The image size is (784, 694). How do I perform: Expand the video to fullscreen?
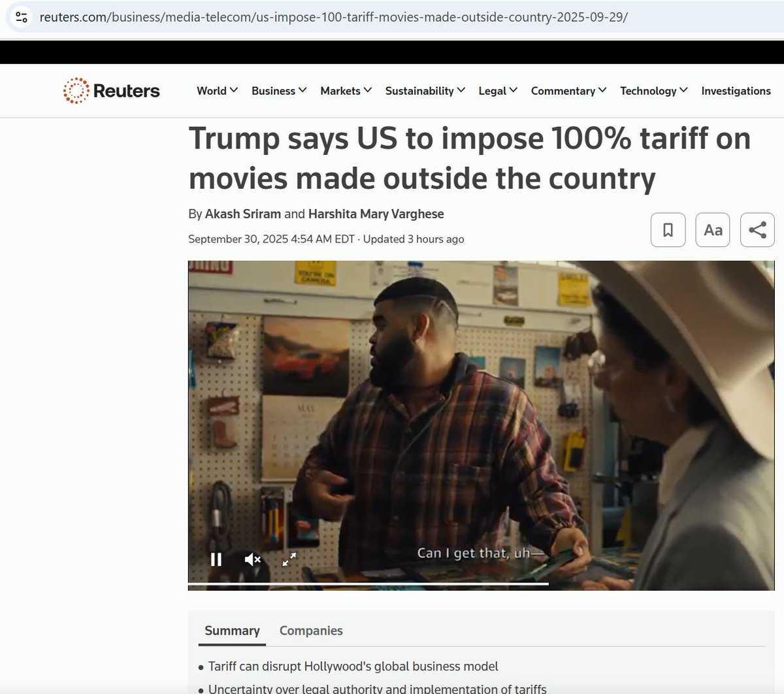click(289, 559)
